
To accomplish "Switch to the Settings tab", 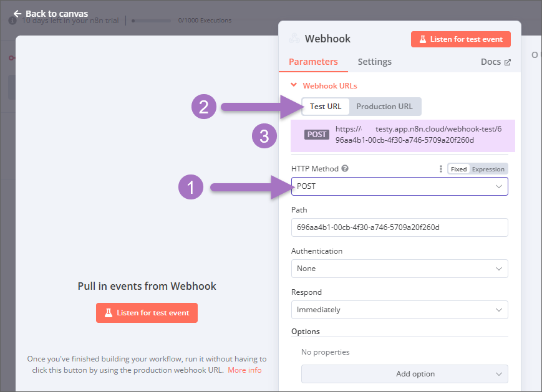I will pos(374,62).
